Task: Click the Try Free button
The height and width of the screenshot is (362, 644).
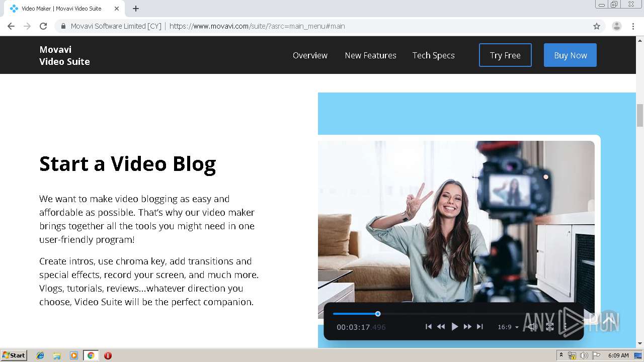Action: click(x=505, y=55)
